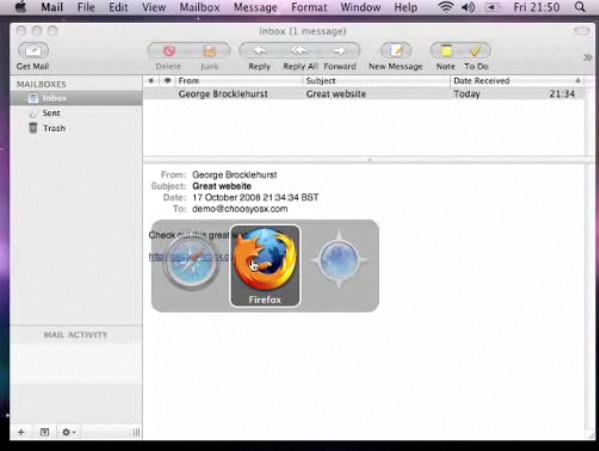This screenshot has width=599, height=451.
Task: Click the volume icon in menu bar
Action: click(468, 7)
